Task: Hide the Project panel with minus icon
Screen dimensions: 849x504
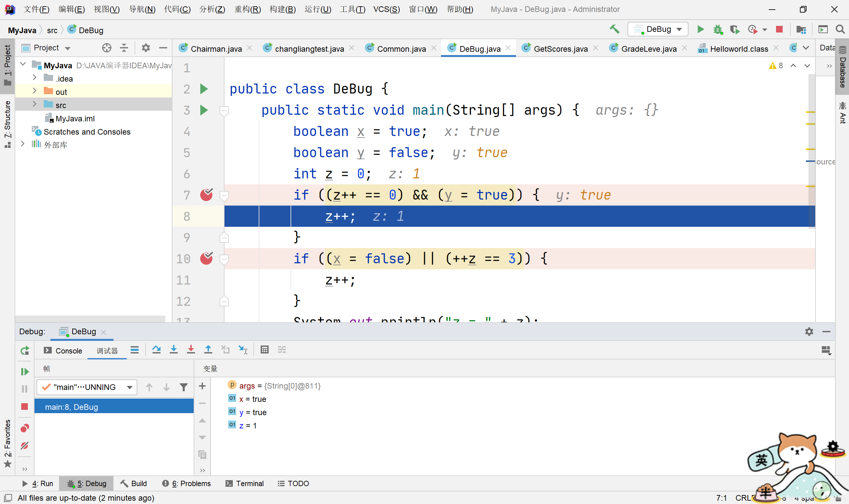Action: 163,48
